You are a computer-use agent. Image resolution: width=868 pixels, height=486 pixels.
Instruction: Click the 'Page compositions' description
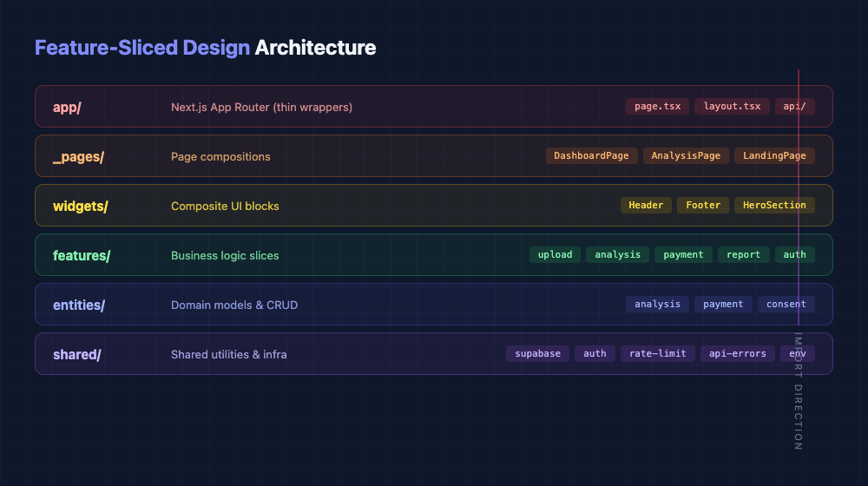[x=220, y=157]
